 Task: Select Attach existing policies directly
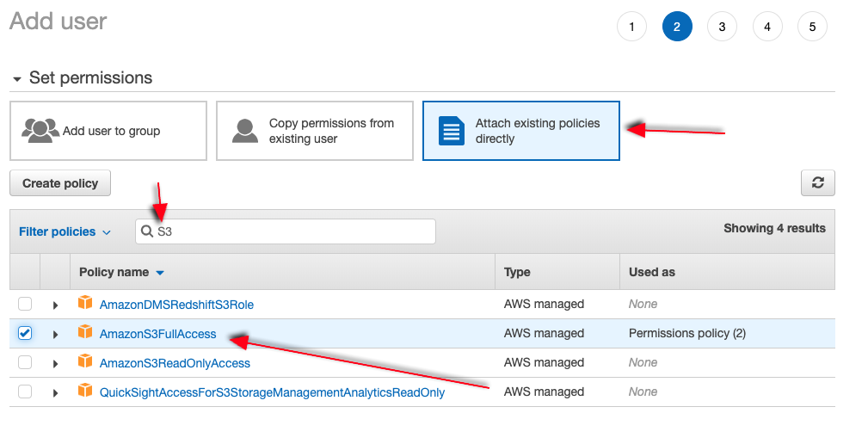pyautogui.click(x=521, y=131)
